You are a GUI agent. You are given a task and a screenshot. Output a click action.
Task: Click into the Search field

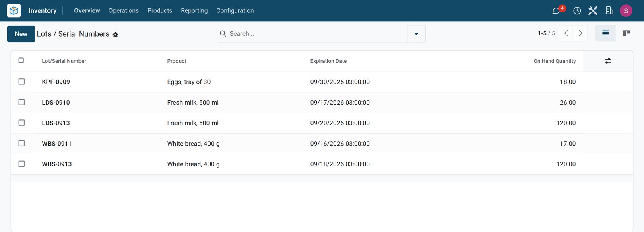pos(316,34)
